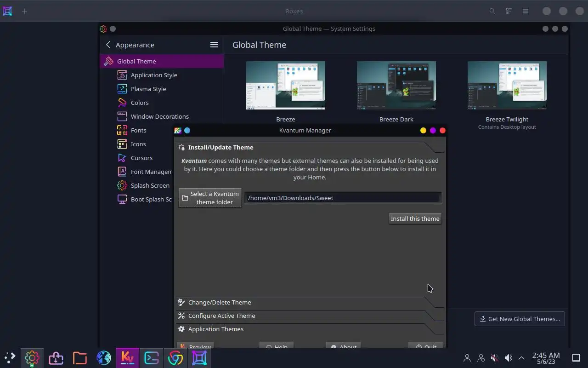Click the muted microphone tray icon
The image size is (588, 368).
(494, 357)
